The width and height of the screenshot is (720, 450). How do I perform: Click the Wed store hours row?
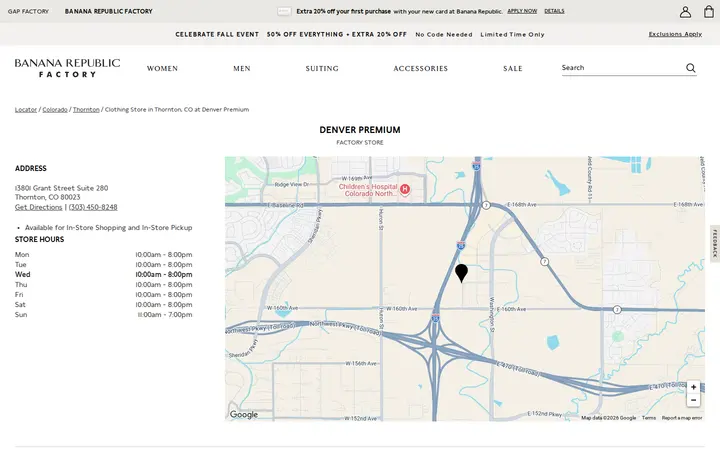103,275
